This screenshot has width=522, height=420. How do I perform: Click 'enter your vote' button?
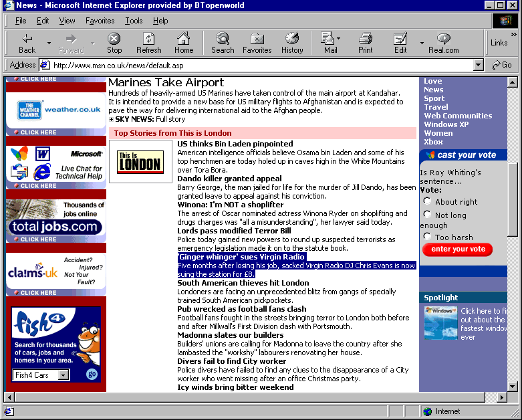pyautogui.click(x=458, y=249)
